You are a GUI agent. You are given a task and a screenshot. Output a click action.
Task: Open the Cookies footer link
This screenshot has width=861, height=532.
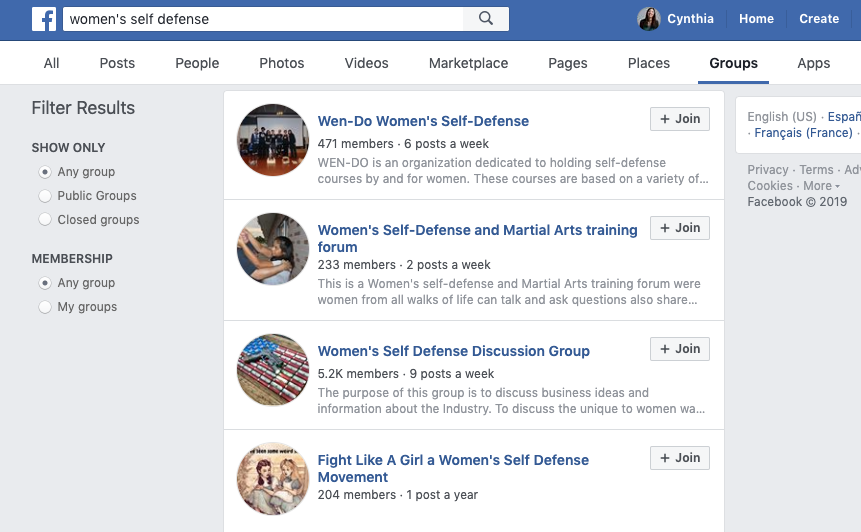click(770, 186)
